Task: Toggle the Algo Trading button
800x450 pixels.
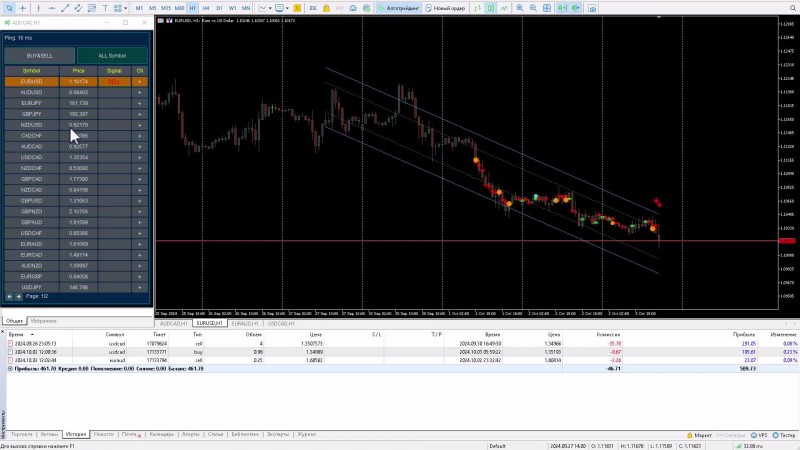Action: pyautogui.click(x=399, y=8)
